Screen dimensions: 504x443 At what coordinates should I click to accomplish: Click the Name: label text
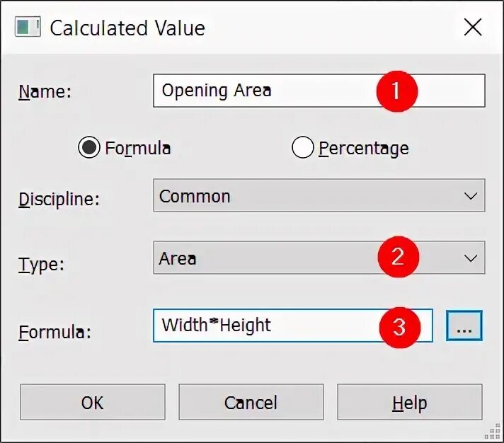[45, 91]
